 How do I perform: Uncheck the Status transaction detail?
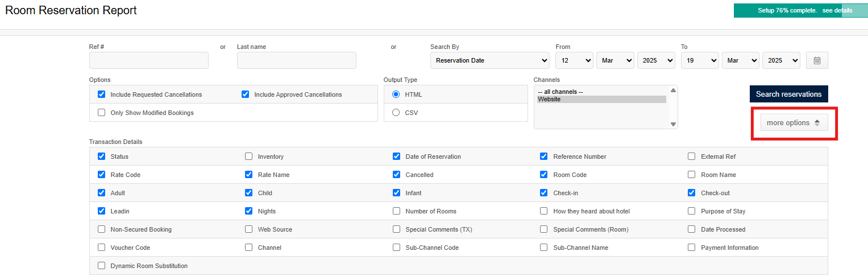(x=102, y=157)
